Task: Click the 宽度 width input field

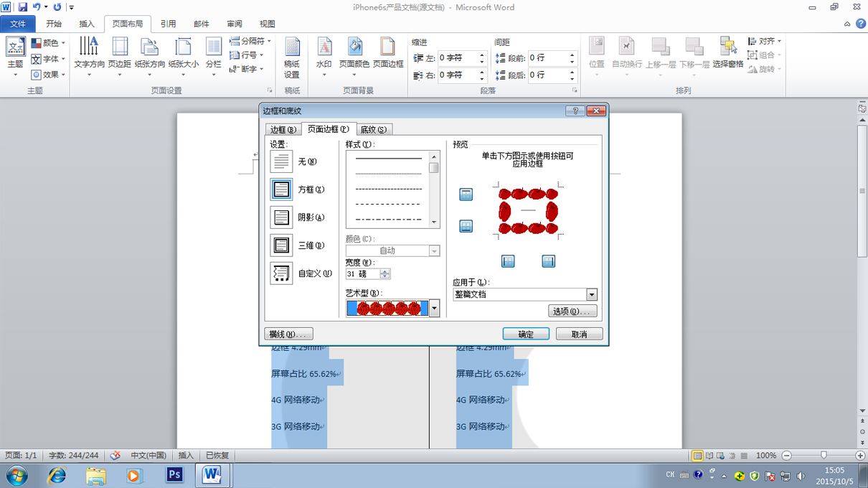Action: [363, 274]
